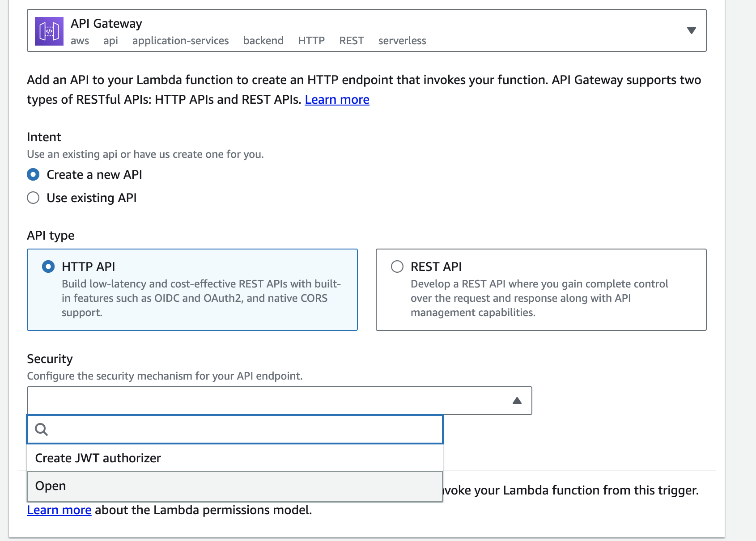Pick Open from the security list
The height and width of the screenshot is (541, 756).
click(x=235, y=486)
